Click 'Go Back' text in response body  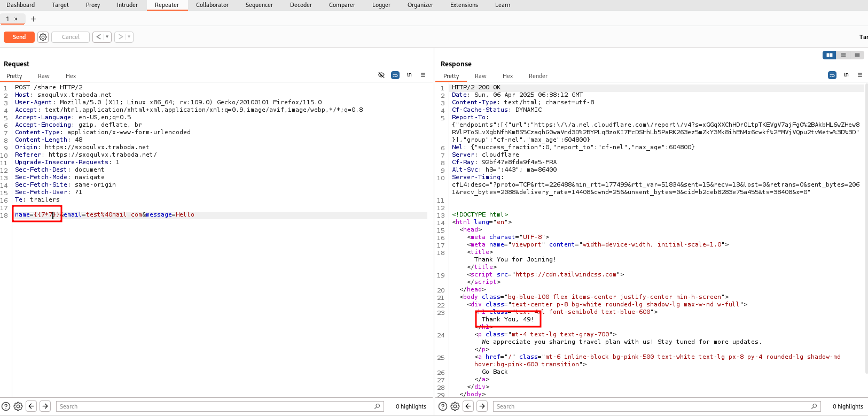point(495,372)
